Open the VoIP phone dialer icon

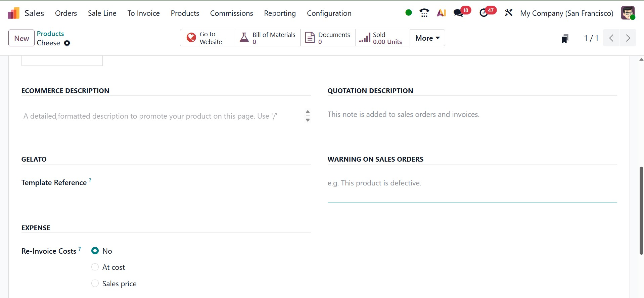tap(424, 13)
